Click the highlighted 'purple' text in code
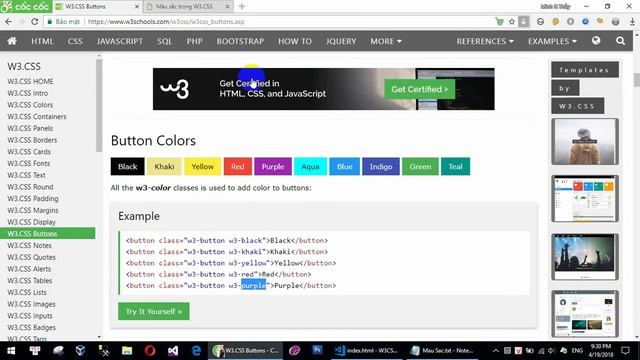 point(253,286)
